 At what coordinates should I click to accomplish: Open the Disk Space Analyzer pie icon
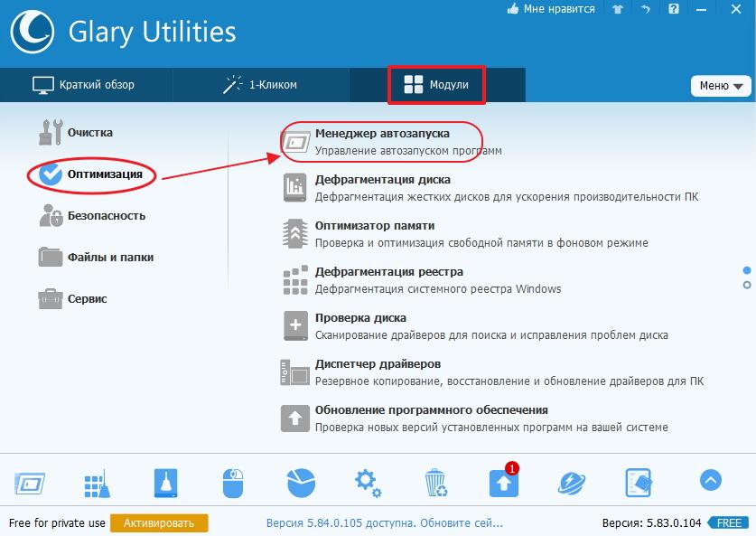point(302,483)
